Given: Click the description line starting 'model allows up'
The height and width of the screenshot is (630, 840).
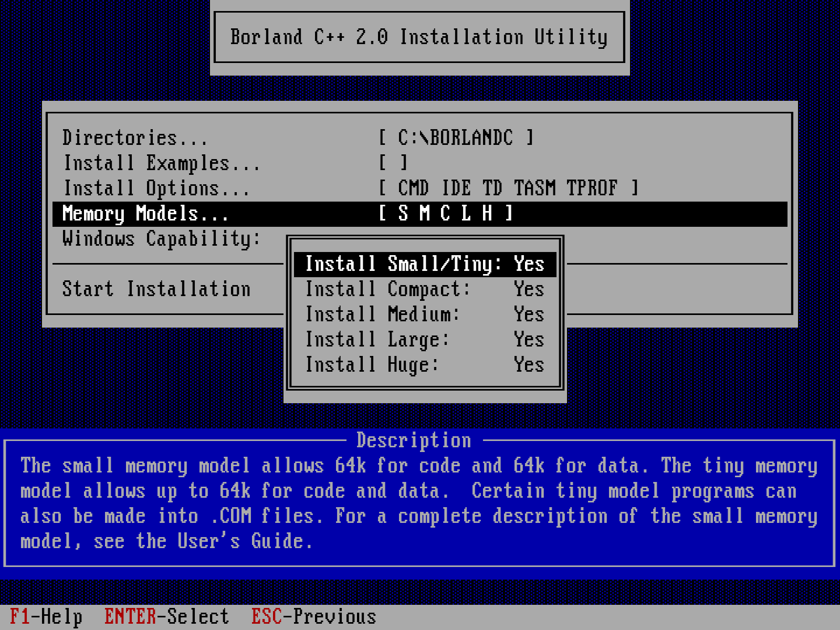Looking at the screenshot, I should [408, 491].
